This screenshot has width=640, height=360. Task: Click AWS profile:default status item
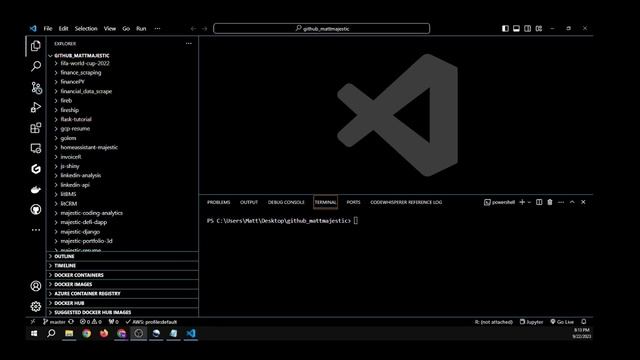click(x=151, y=322)
